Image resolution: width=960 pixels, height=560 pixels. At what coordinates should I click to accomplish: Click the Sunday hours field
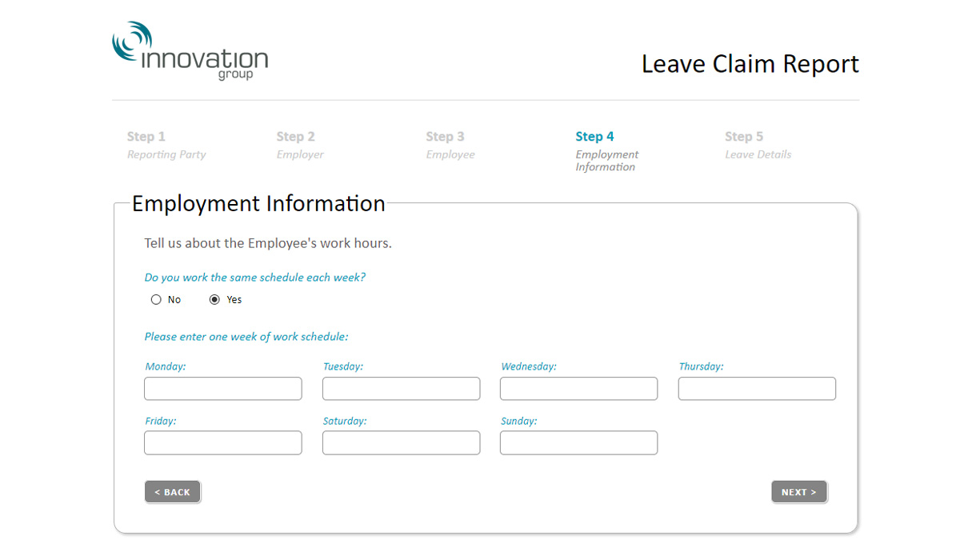click(578, 442)
